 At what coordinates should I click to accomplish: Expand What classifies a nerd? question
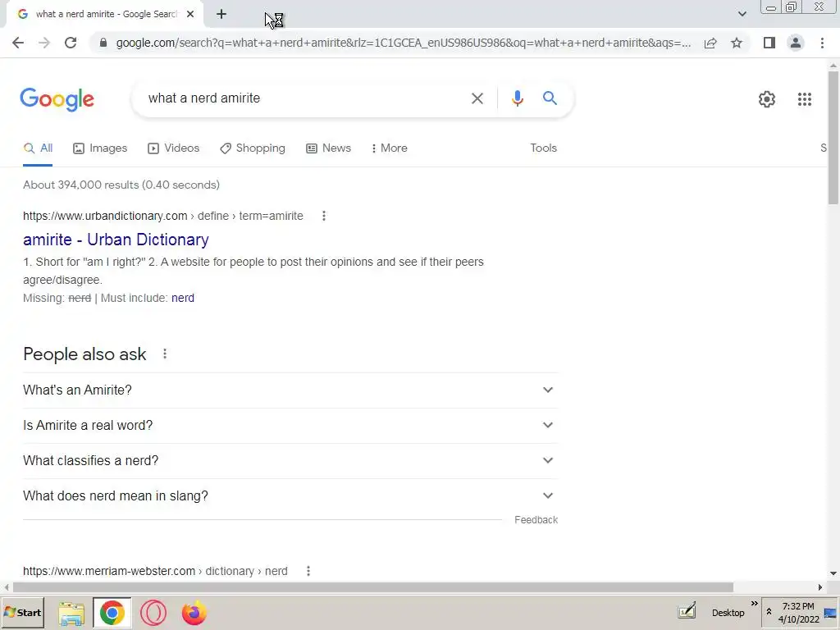pos(291,461)
